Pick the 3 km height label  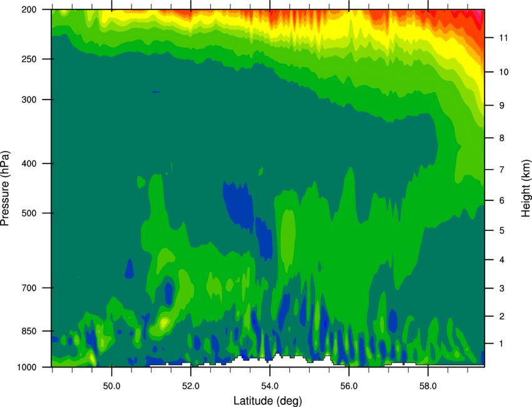coord(502,289)
